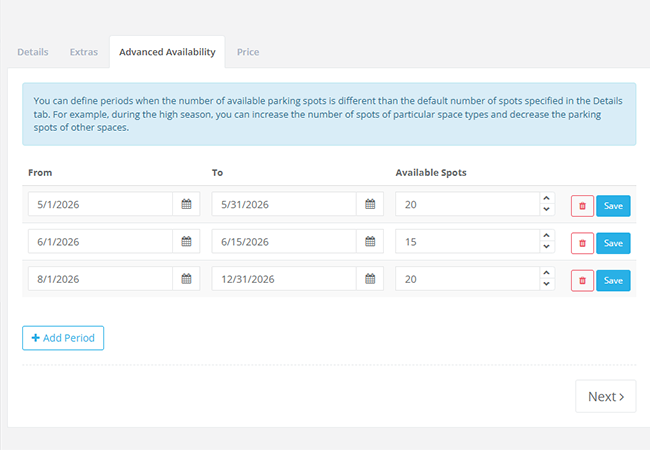Edit the From date field 8/1/2026
The width and height of the screenshot is (650, 450).
[x=100, y=278]
